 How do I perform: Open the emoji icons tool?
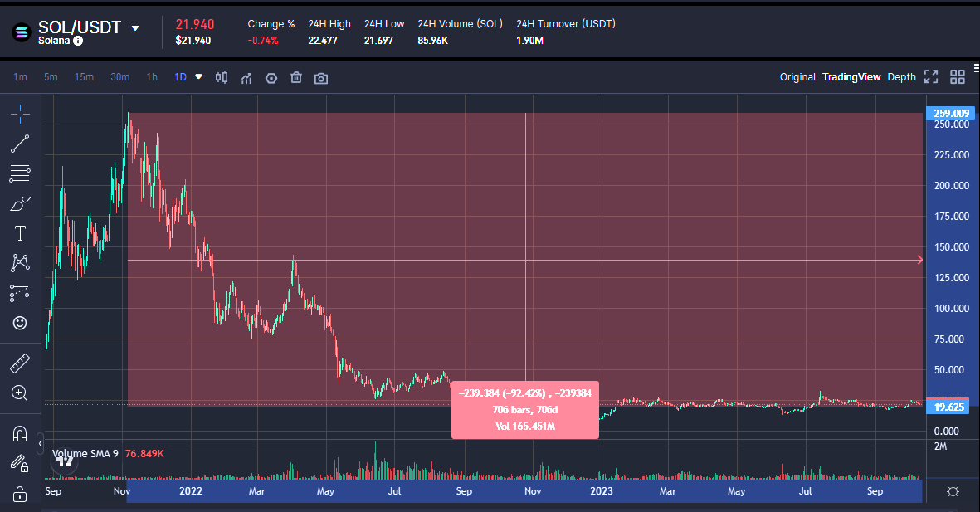pos(20,323)
